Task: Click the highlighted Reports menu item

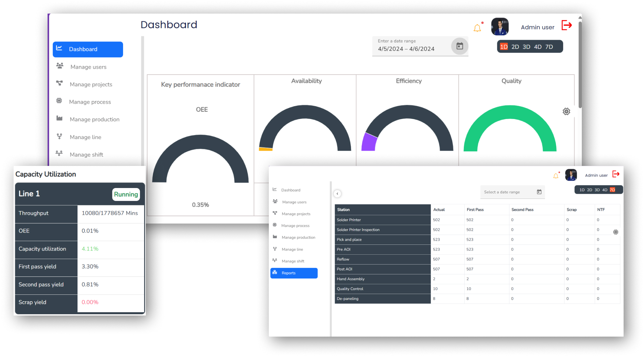Action: coord(294,273)
